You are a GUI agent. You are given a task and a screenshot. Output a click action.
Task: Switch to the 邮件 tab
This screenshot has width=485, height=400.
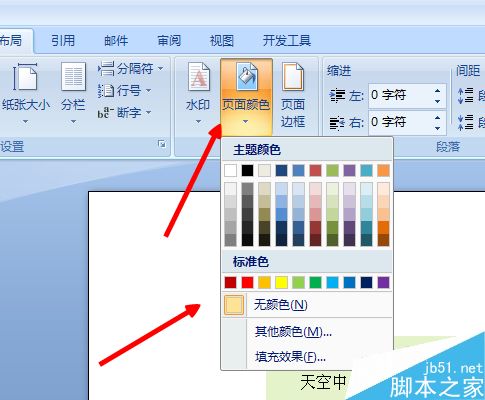click(116, 41)
